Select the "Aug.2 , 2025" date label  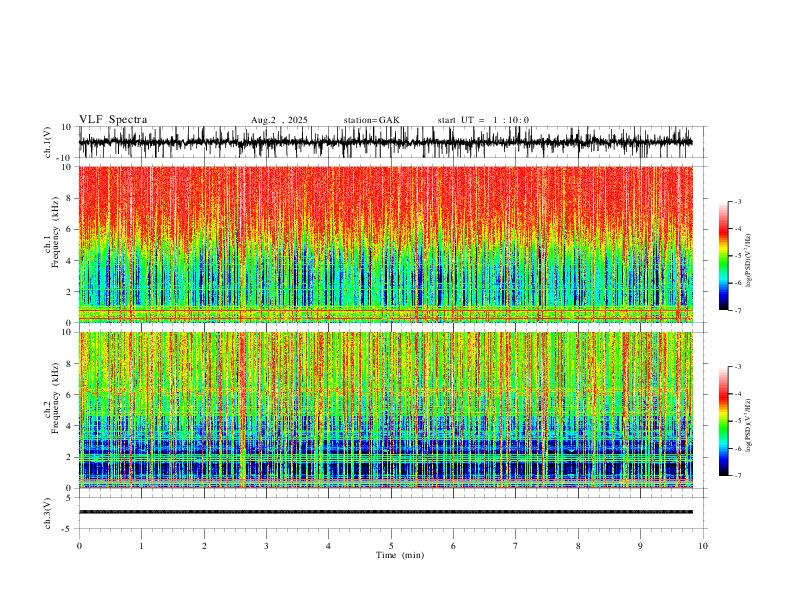point(279,120)
